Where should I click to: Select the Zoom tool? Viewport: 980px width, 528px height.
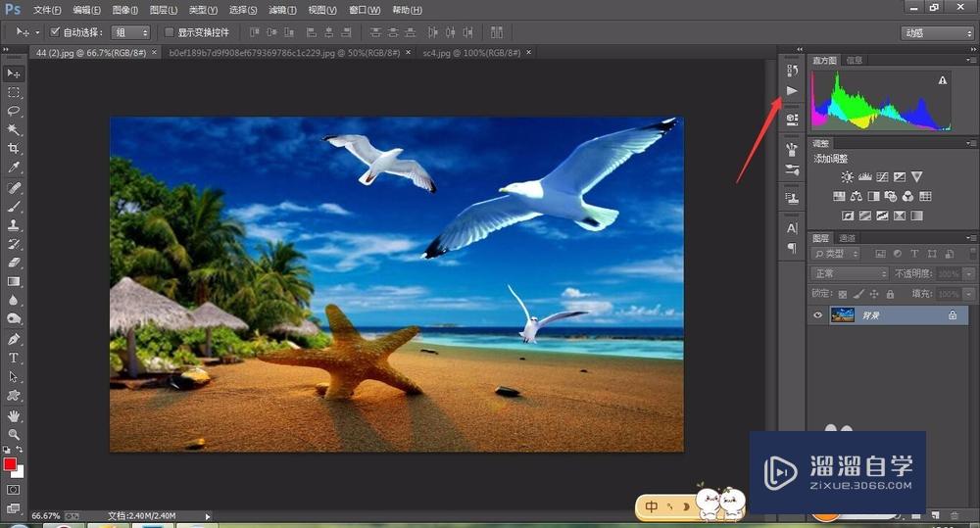point(13,434)
